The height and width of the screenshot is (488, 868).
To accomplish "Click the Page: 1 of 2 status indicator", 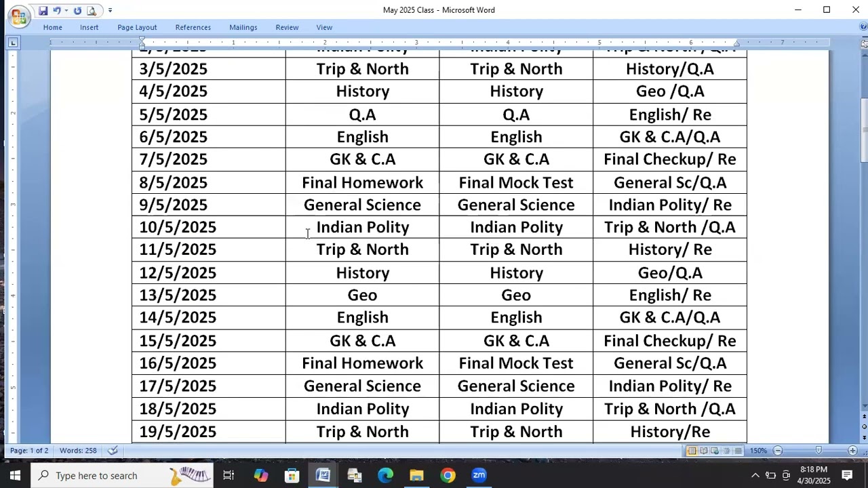I will tap(29, 451).
